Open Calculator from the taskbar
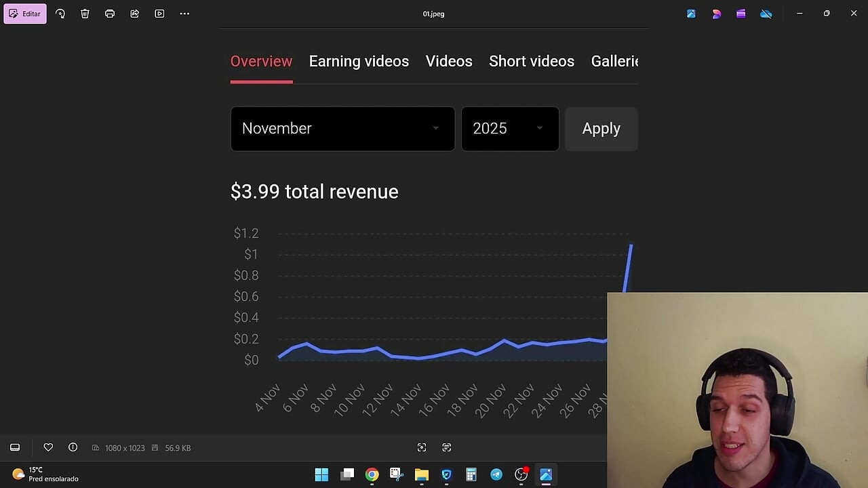868x488 pixels. click(x=471, y=474)
